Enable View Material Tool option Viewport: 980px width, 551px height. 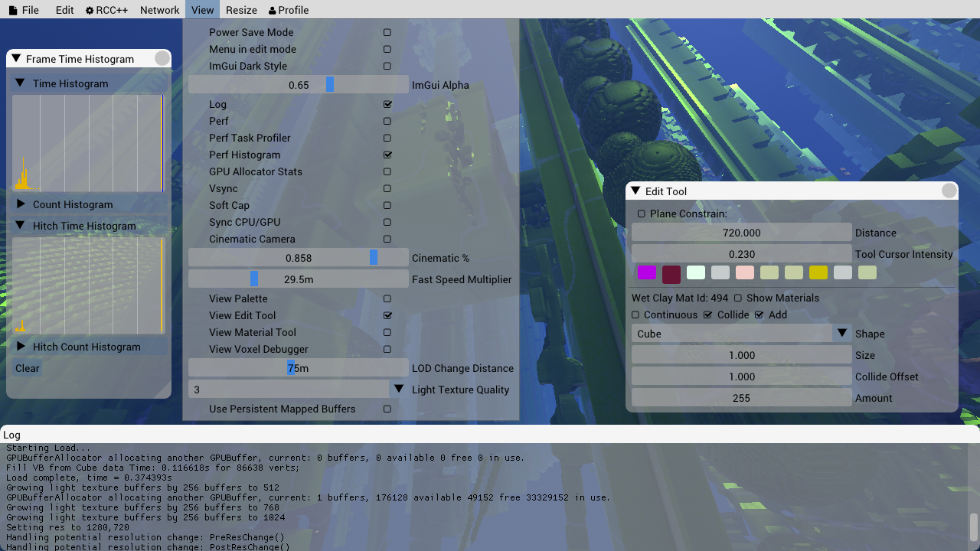click(387, 333)
